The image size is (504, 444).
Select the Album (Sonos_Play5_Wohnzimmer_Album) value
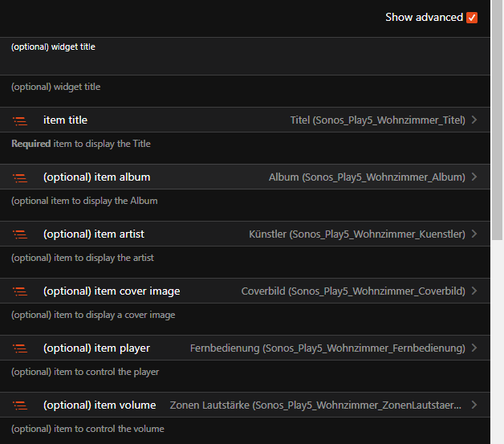pyautogui.click(x=367, y=177)
